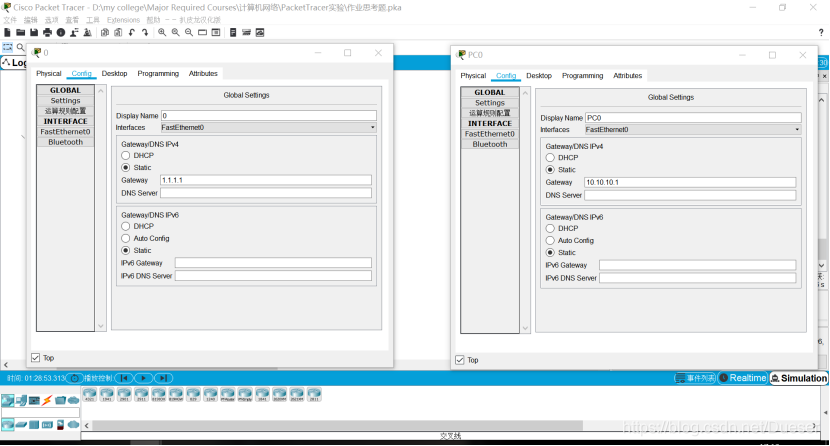Select the Connections lightning bolt category
Viewport: 830px width, 446px height.
pos(47,400)
